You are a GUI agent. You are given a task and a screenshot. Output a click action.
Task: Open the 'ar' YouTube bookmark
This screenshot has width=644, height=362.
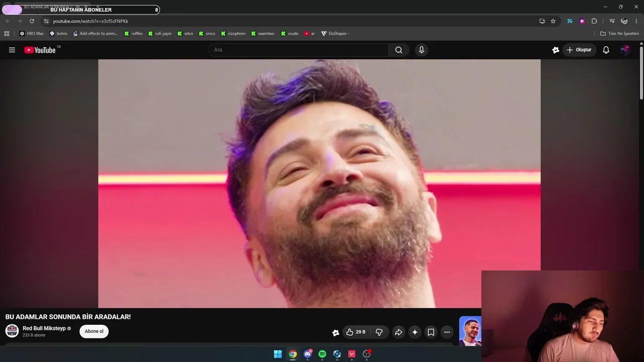click(309, 34)
